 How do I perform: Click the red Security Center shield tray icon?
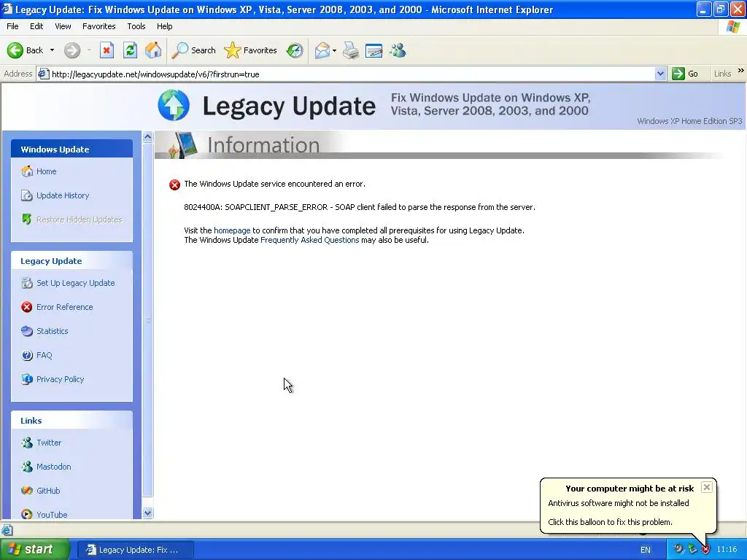click(x=705, y=550)
